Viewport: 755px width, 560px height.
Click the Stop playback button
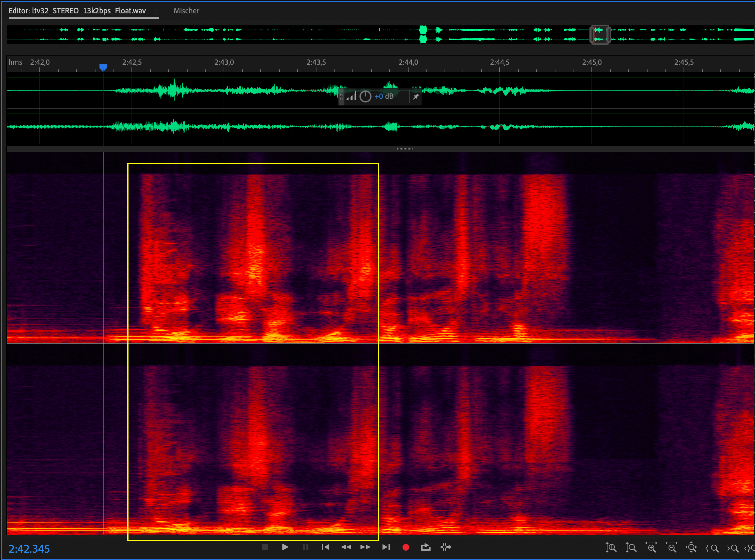point(265,547)
